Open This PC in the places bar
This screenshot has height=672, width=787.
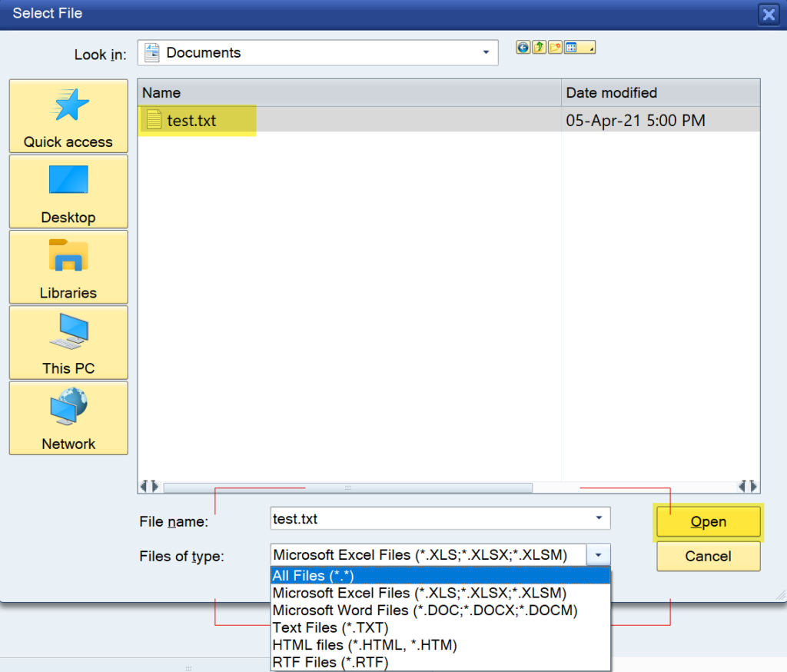pyautogui.click(x=68, y=342)
